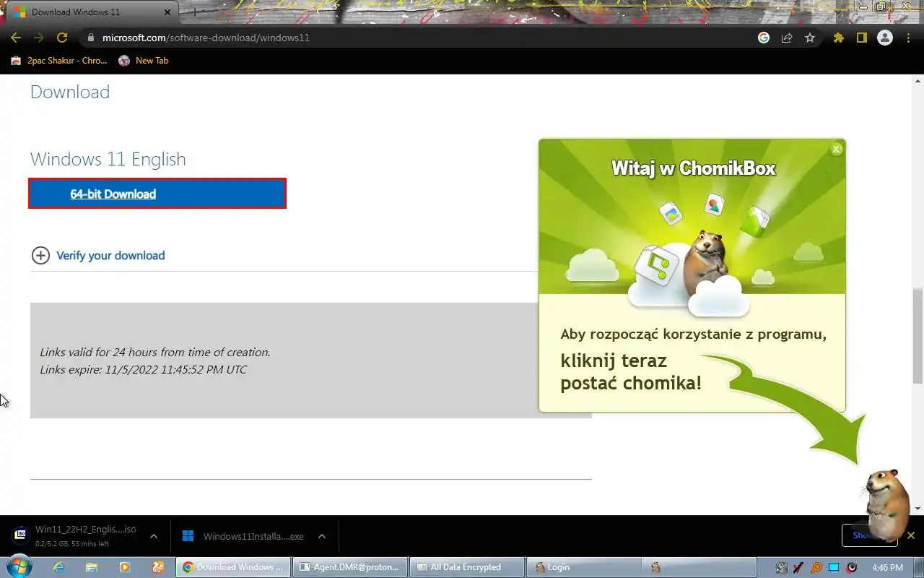Click the first system tray icon
924x578 pixels.
[x=782, y=567]
